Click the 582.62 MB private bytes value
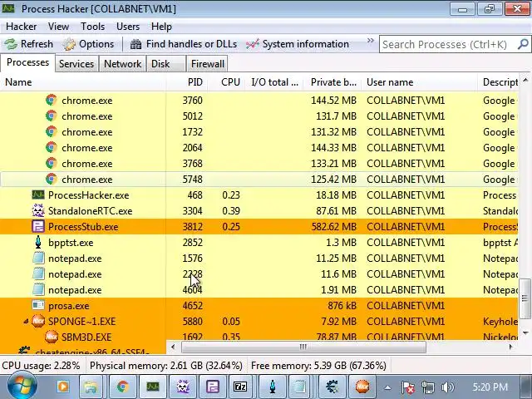The height and width of the screenshot is (399, 532). [x=334, y=227]
